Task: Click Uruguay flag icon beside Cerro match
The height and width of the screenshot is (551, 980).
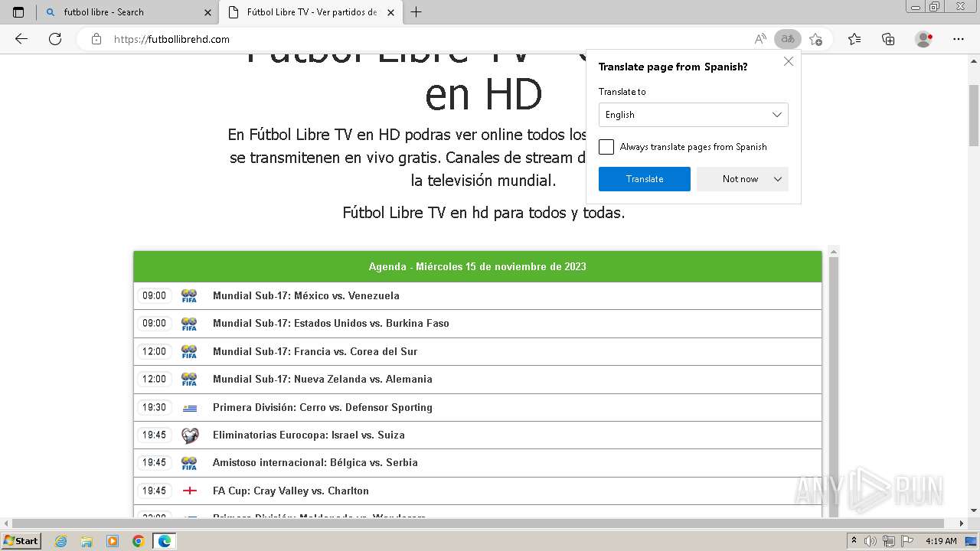Action: (x=189, y=408)
